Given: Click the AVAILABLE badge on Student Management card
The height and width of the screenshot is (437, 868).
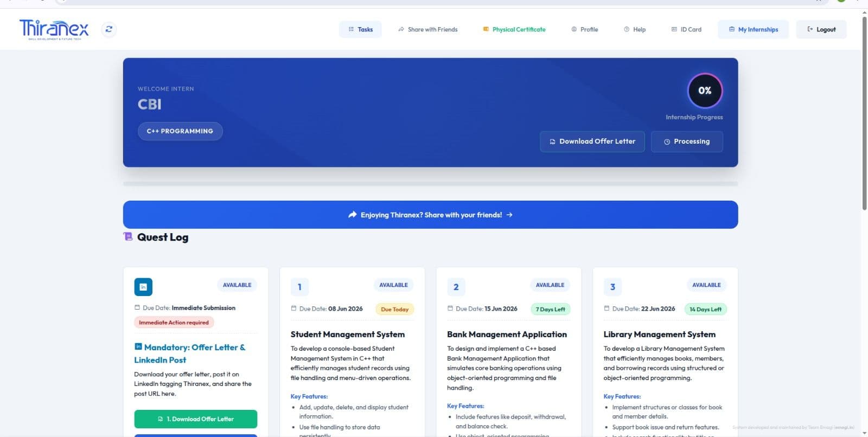Looking at the screenshot, I should pos(393,285).
